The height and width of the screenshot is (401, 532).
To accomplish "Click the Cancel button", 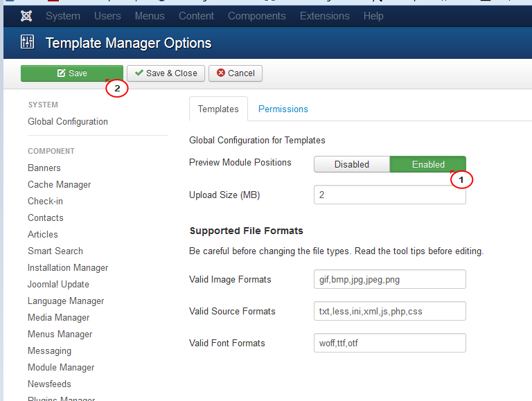I will click(236, 73).
